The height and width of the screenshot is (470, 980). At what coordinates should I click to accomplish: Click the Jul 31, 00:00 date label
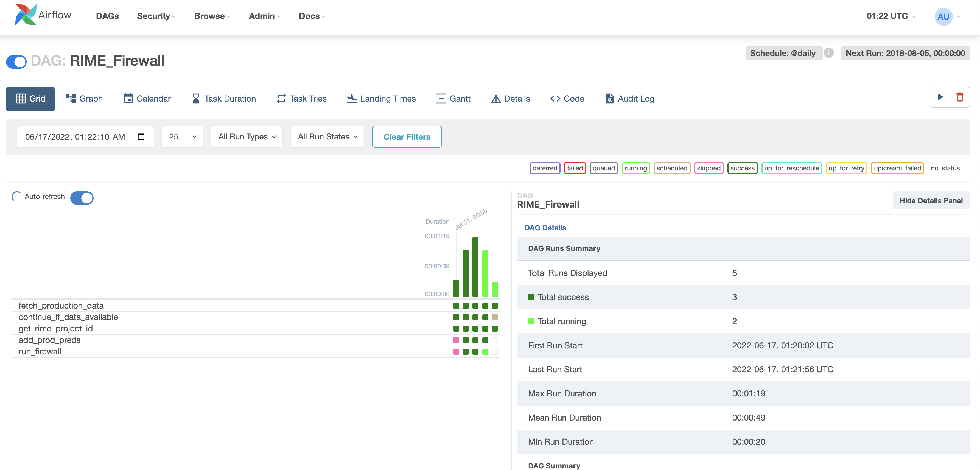pos(471,219)
